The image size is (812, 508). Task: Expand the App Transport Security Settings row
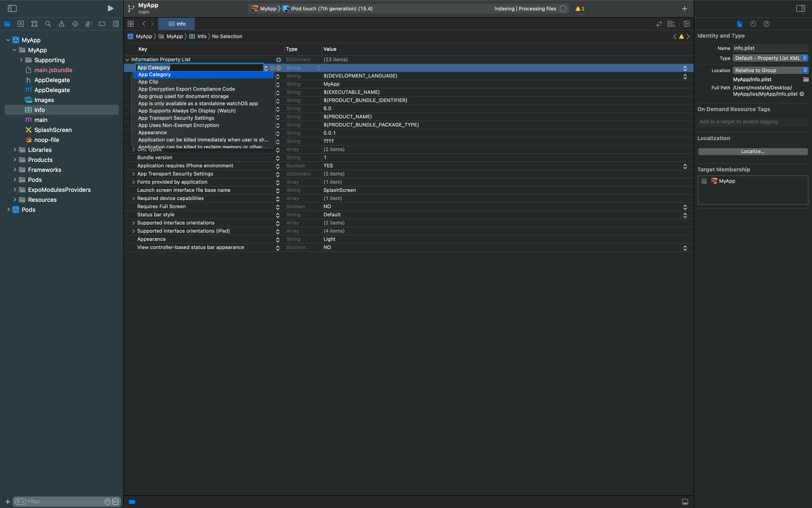coord(133,174)
